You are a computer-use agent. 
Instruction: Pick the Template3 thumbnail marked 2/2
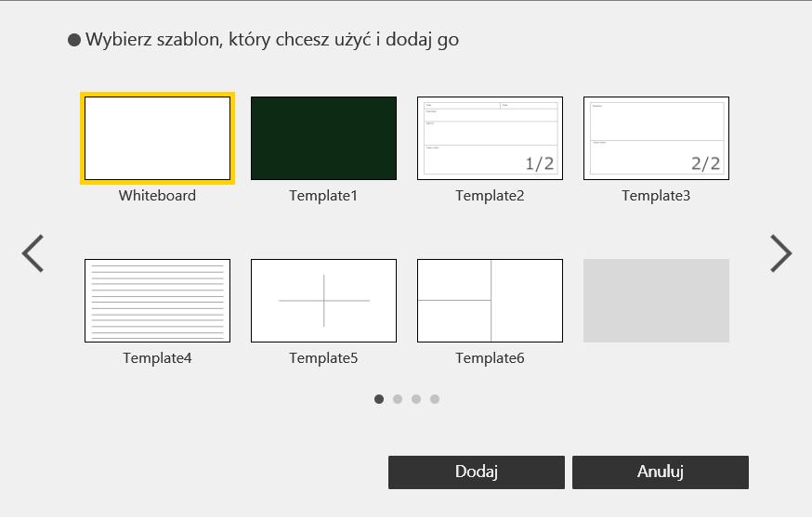pyautogui.click(x=656, y=138)
